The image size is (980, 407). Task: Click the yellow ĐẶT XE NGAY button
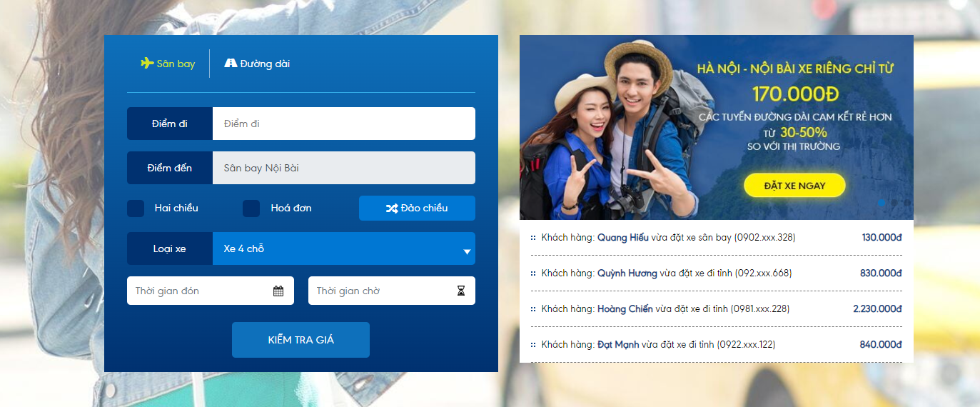794,186
